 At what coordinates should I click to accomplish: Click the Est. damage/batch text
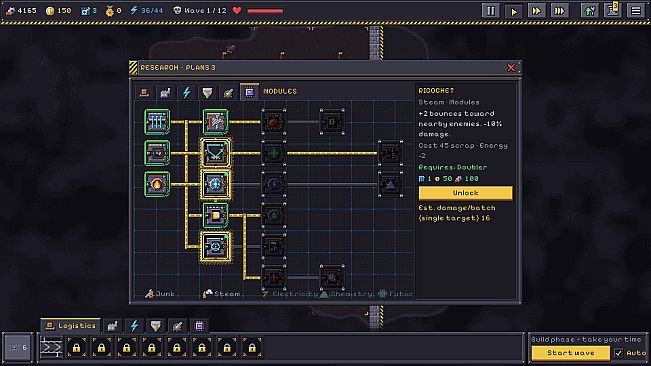tap(457, 213)
